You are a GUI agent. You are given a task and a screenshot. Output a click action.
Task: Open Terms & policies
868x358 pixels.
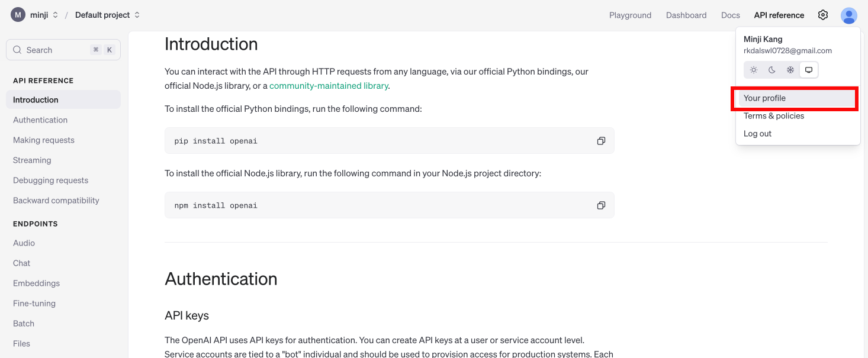click(x=796, y=116)
